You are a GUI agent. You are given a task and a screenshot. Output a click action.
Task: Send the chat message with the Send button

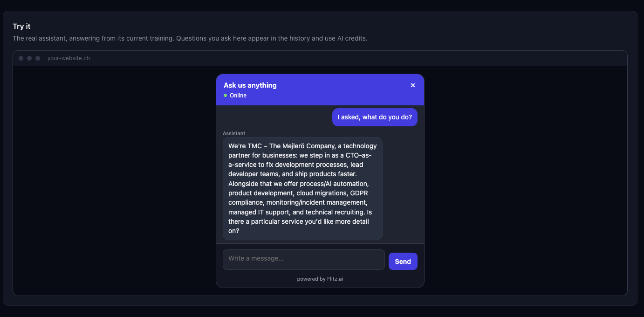pyautogui.click(x=403, y=261)
